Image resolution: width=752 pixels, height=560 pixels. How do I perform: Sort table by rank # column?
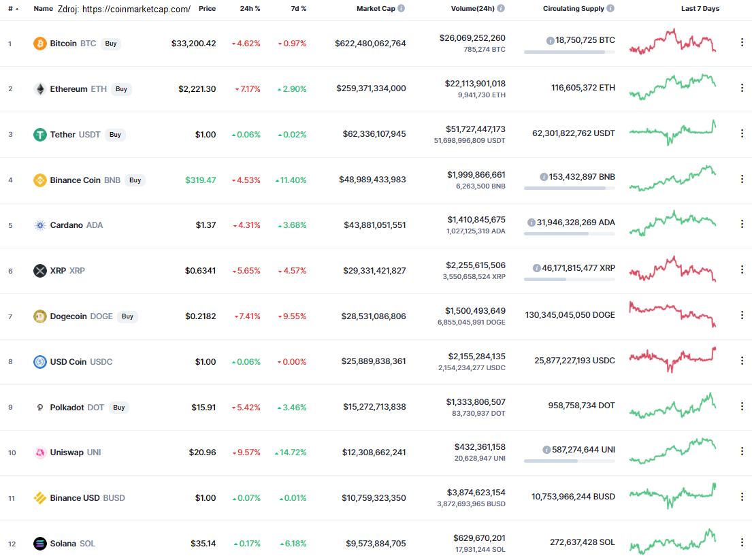coord(13,9)
